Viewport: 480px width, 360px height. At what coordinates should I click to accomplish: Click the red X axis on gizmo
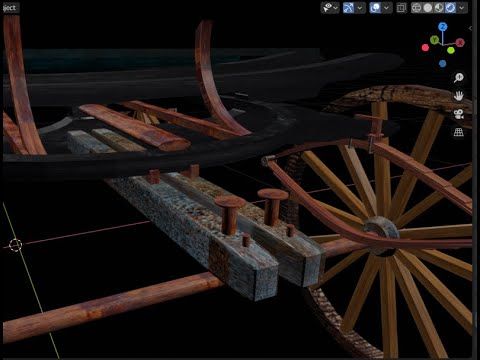click(x=460, y=43)
